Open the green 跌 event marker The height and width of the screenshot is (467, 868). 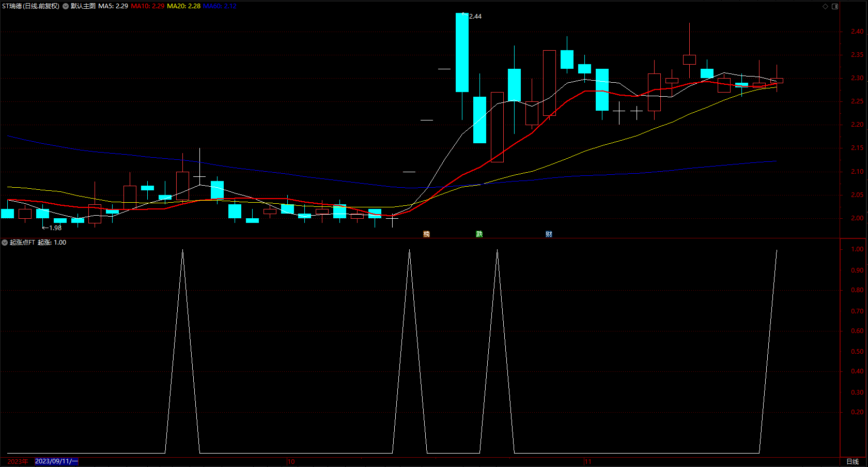[479, 234]
